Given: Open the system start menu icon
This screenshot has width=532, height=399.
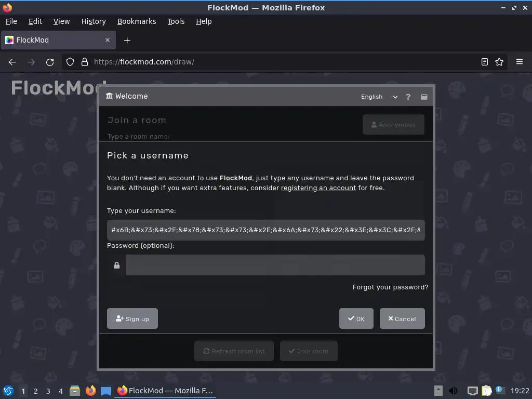Looking at the screenshot, I should point(8,391).
